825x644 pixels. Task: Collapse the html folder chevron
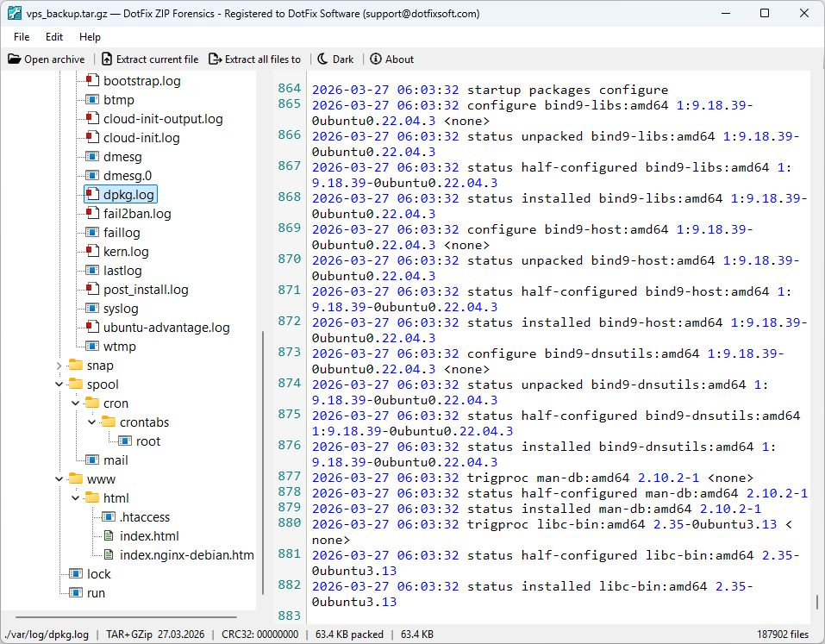[x=75, y=497]
